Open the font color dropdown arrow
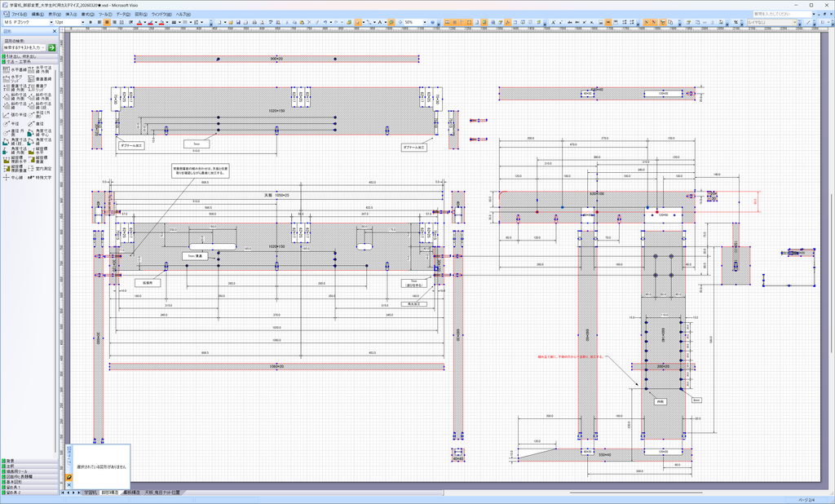 [145, 22]
